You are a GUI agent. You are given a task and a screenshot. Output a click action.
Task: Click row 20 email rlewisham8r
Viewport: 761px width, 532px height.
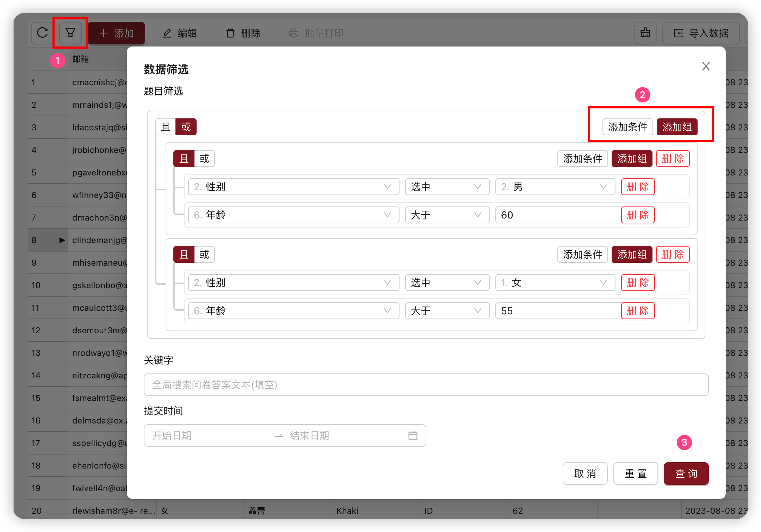tap(113, 511)
